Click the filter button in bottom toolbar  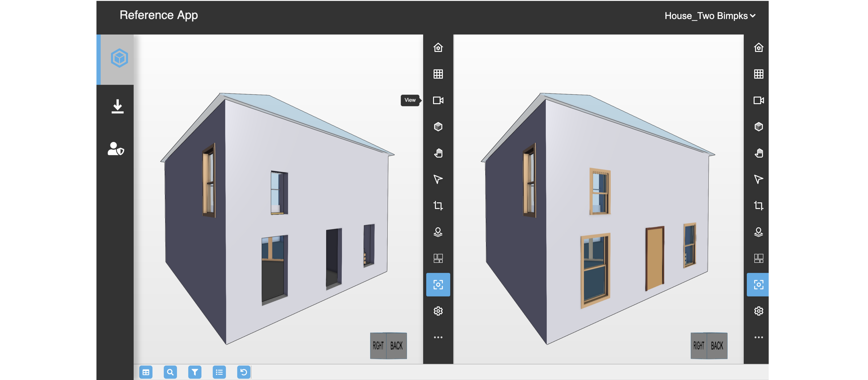click(x=194, y=372)
